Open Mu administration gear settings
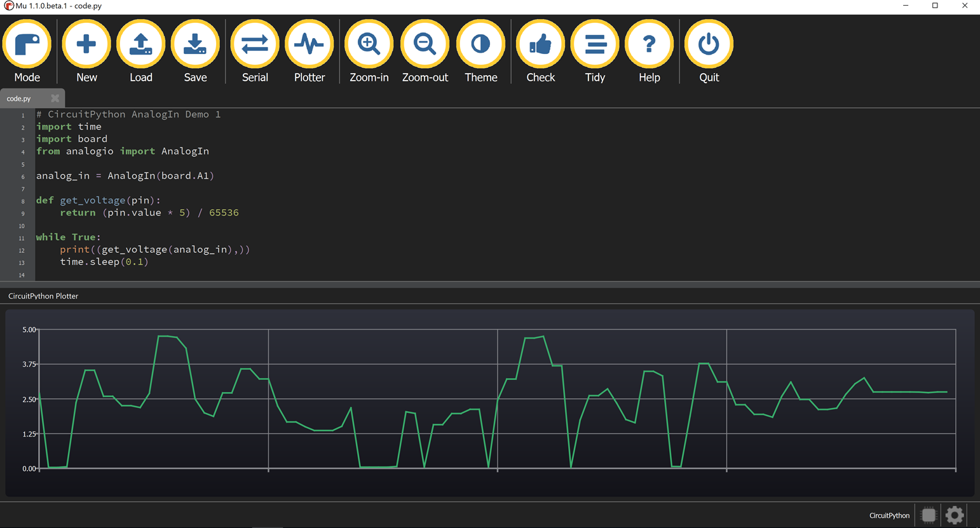This screenshot has height=528, width=980. pyautogui.click(x=955, y=515)
